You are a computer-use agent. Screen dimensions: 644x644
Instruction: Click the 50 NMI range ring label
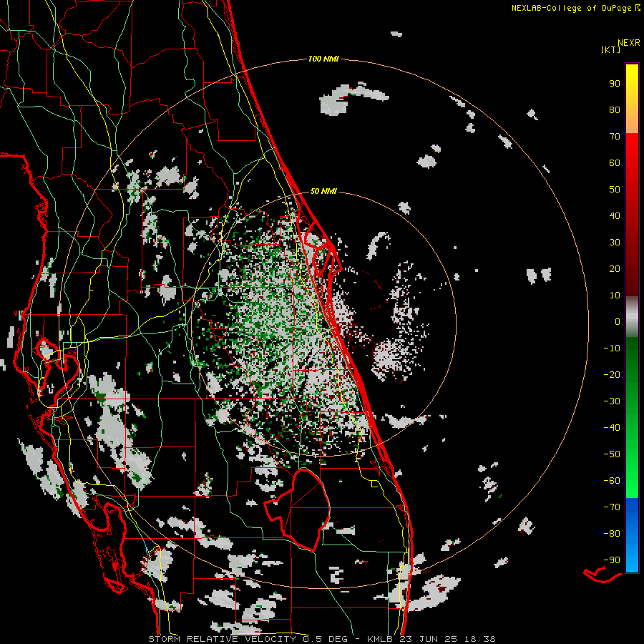[x=323, y=191]
